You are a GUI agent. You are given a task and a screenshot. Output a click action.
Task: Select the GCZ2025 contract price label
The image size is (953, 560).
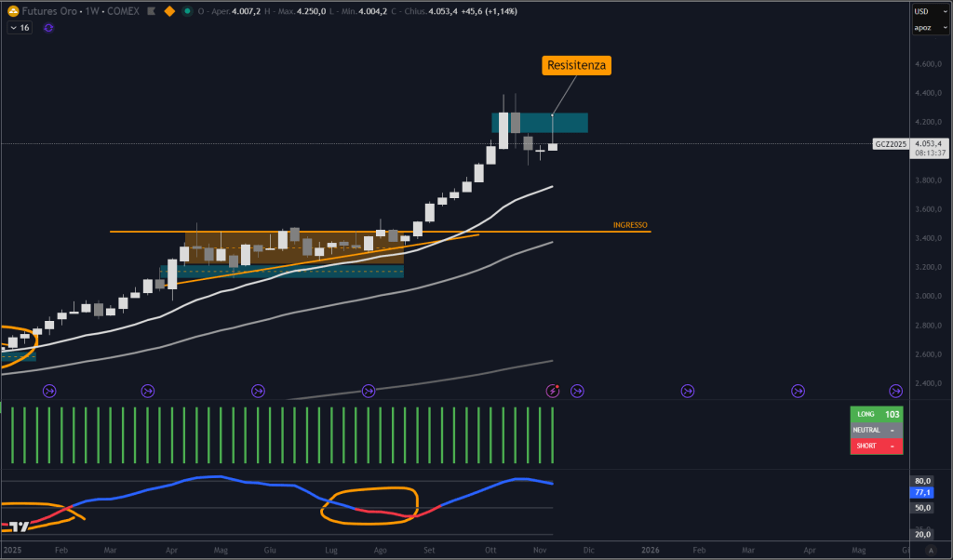coord(890,144)
